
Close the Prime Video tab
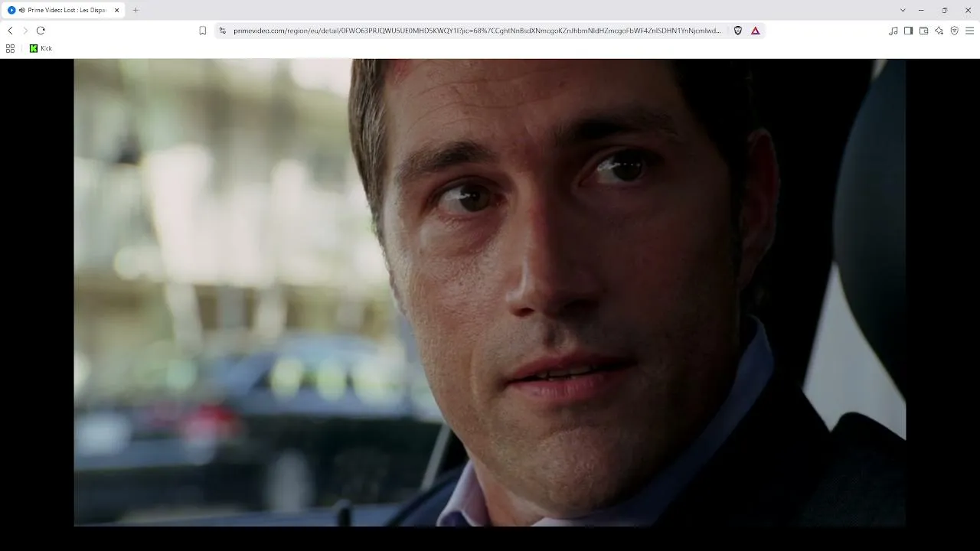[116, 10]
